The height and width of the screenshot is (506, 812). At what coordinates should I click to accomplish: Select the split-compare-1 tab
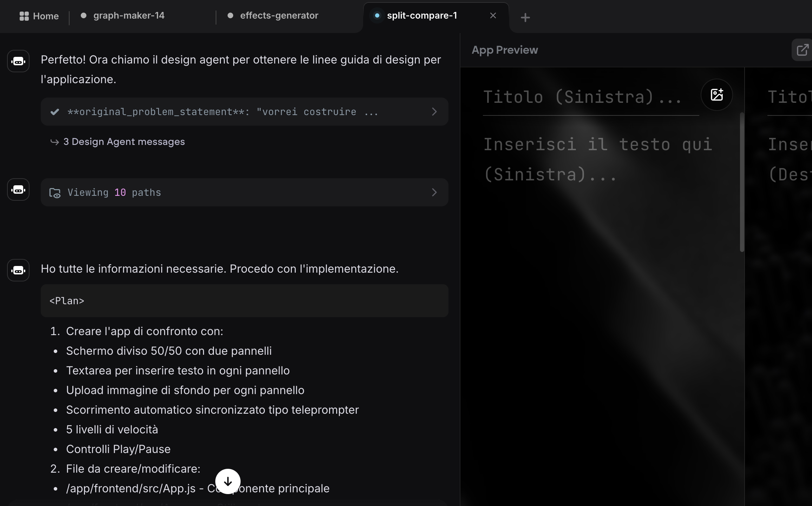tap(421, 16)
